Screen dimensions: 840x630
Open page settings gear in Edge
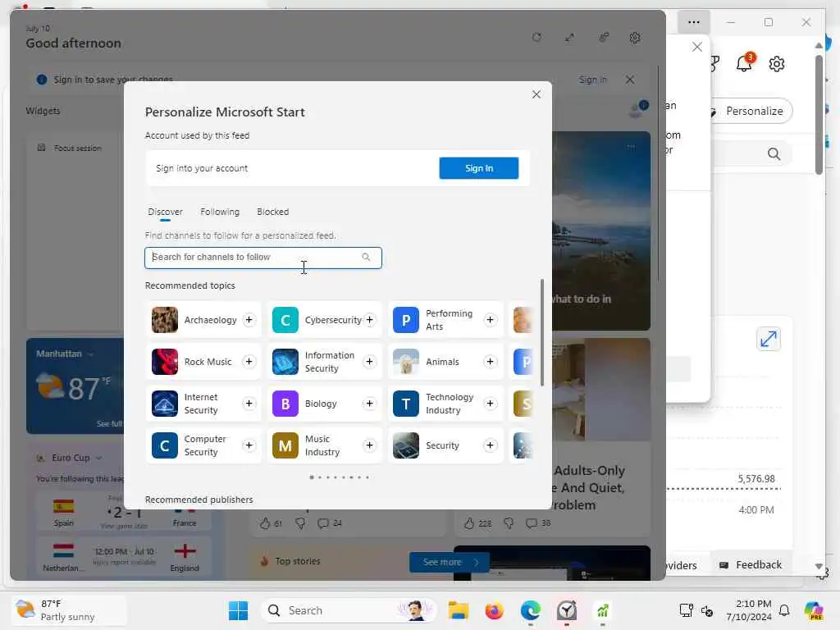coord(777,64)
